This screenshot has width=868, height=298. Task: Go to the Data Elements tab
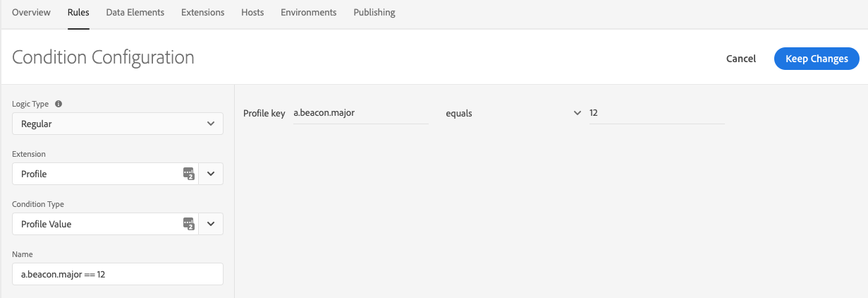pyautogui.click(x=135, y=13)
